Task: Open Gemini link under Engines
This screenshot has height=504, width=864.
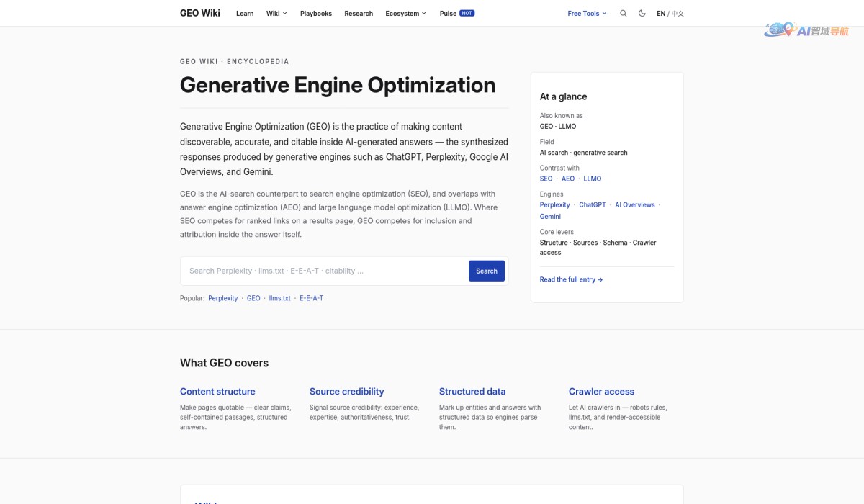Action: coord(550,217)
